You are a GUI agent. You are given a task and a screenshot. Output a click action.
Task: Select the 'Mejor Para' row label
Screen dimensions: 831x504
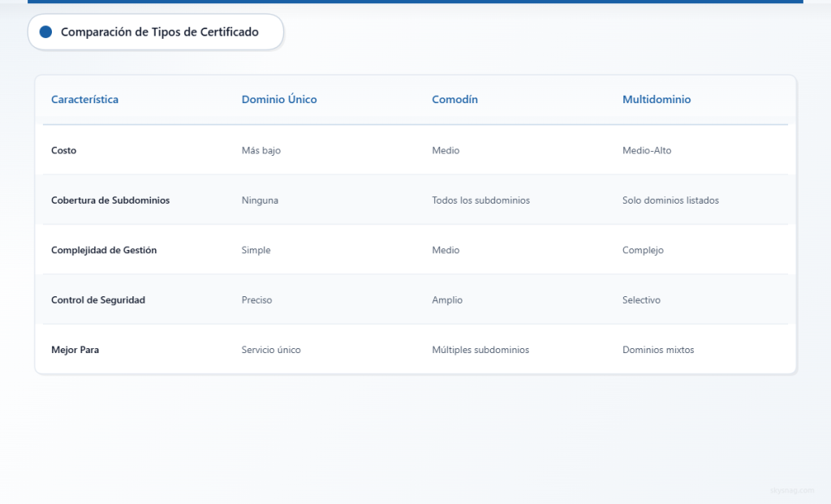(x=75, y=349)
